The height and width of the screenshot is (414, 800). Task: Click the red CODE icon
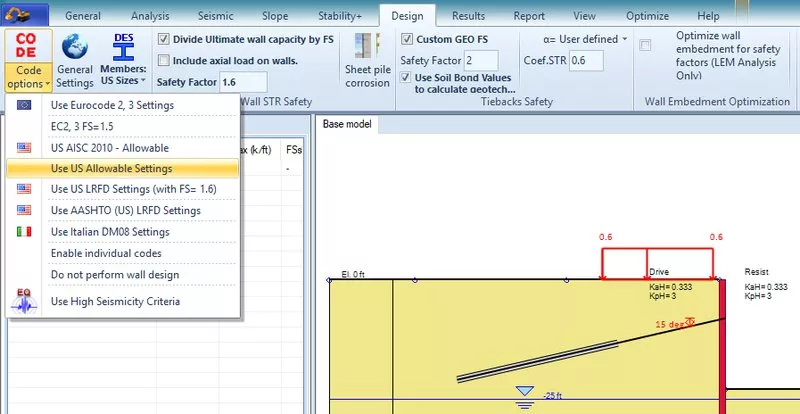[26, 46]
